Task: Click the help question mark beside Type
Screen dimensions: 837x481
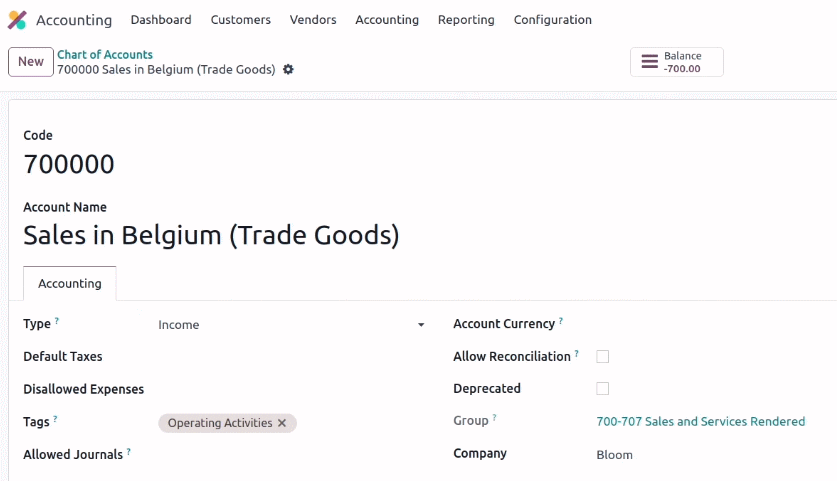Action: 57,321
